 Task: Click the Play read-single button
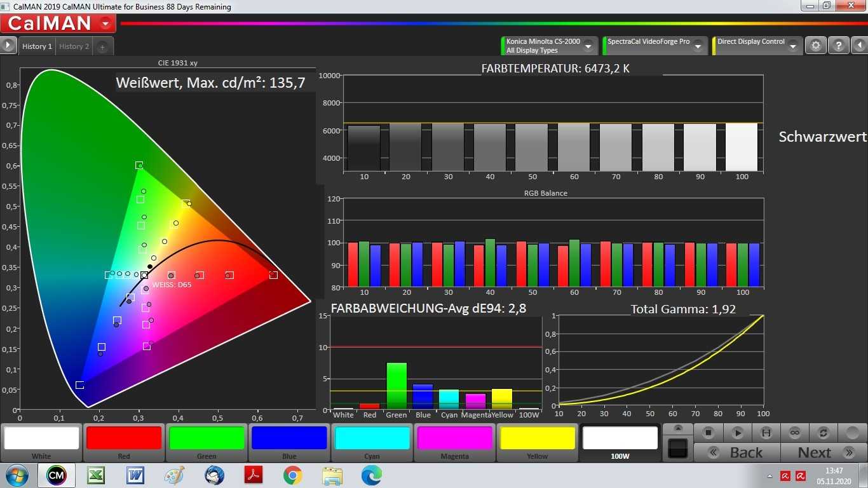click(737, 433)
